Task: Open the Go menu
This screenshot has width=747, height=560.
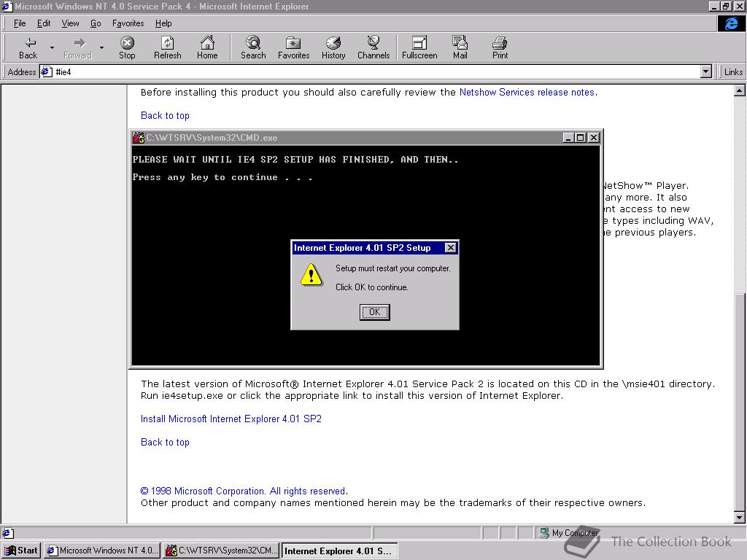Action: (96, 23)
